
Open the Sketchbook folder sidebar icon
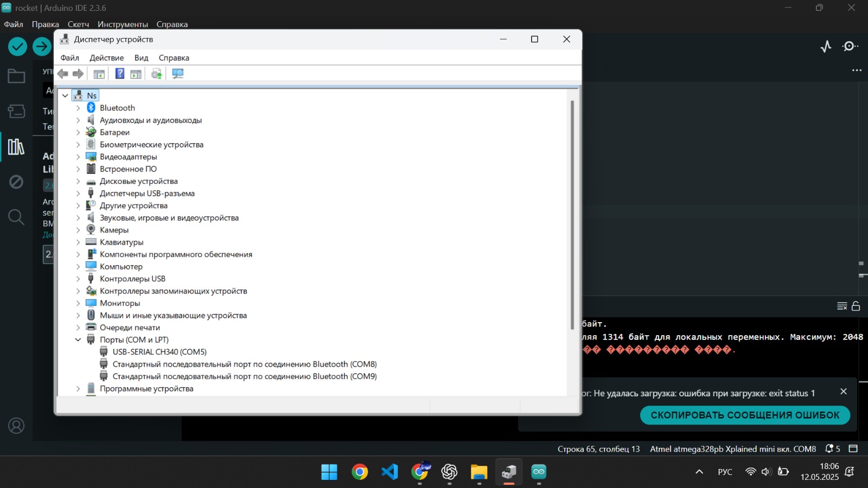tap(16, 76)
